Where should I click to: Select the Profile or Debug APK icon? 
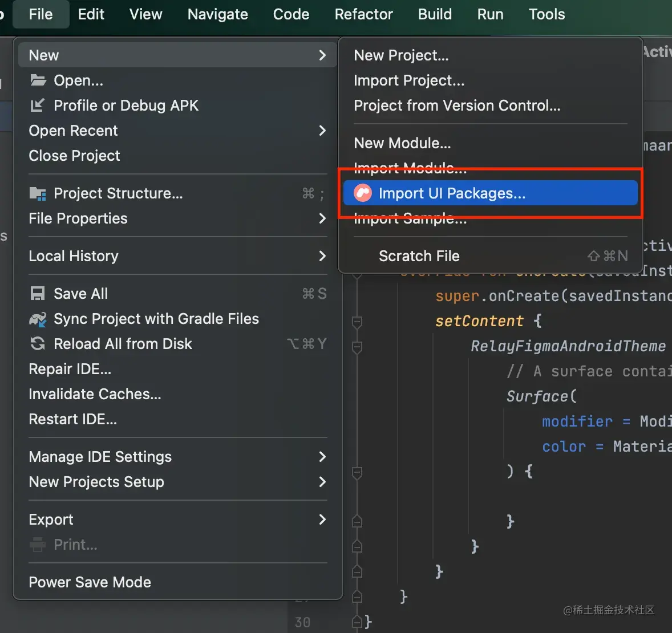point(38,105)
